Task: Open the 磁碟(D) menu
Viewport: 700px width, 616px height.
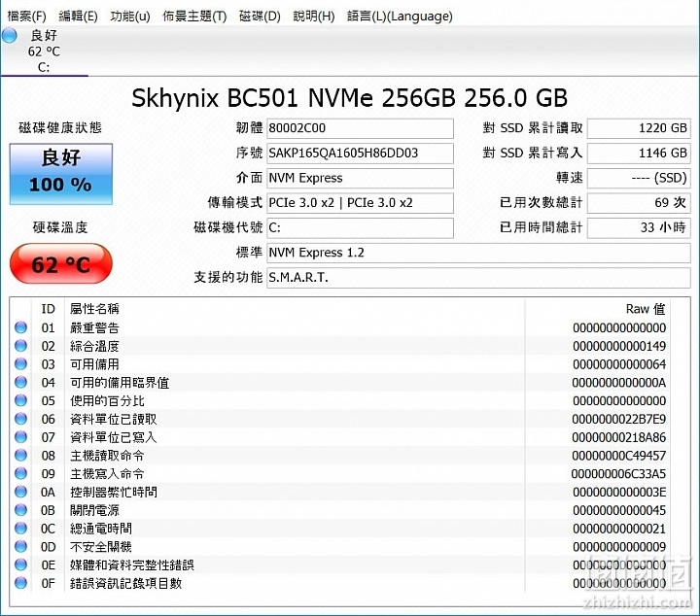Action: tap(260, 17)
